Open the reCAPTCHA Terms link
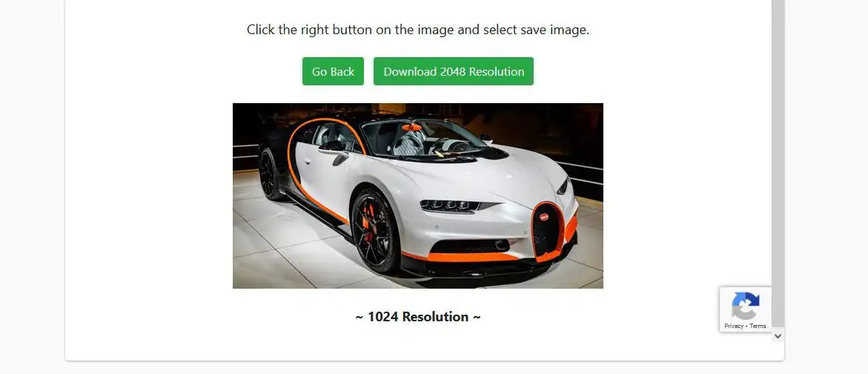 pos(758,326)
